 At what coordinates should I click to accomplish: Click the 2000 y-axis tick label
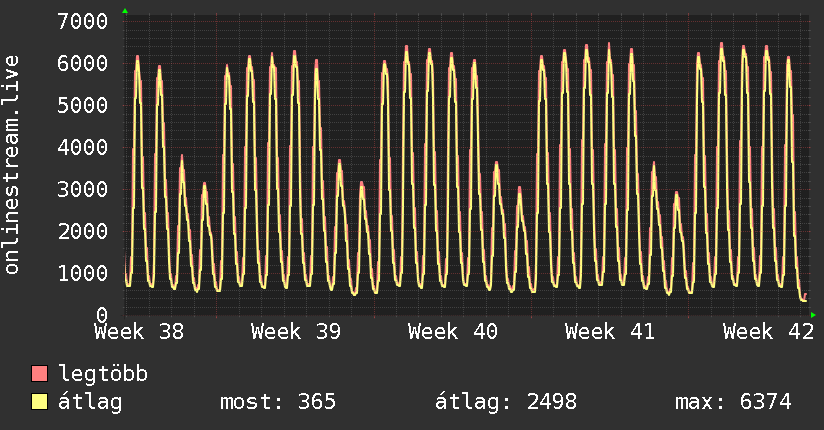pos(83,231)
